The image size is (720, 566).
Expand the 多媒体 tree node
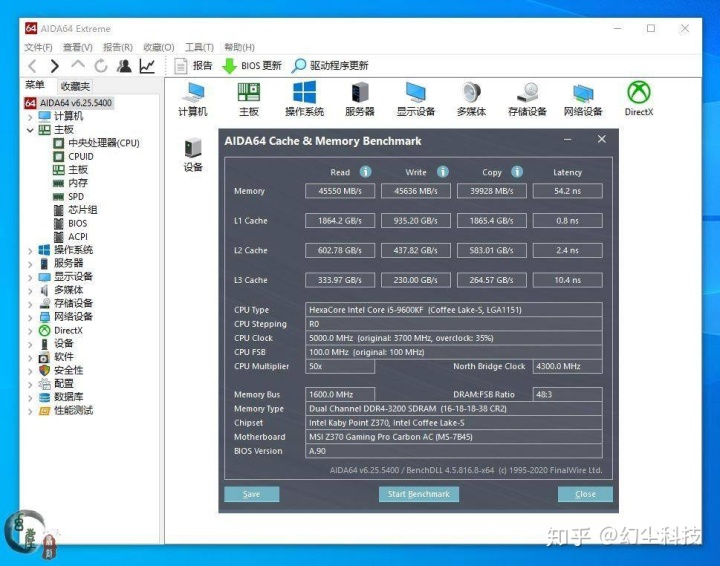[30, 291]
